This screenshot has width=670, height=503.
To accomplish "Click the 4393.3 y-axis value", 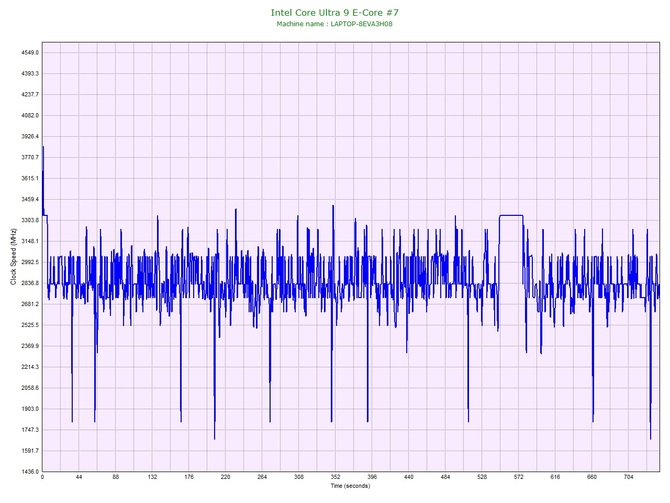I will coord(30,74).
